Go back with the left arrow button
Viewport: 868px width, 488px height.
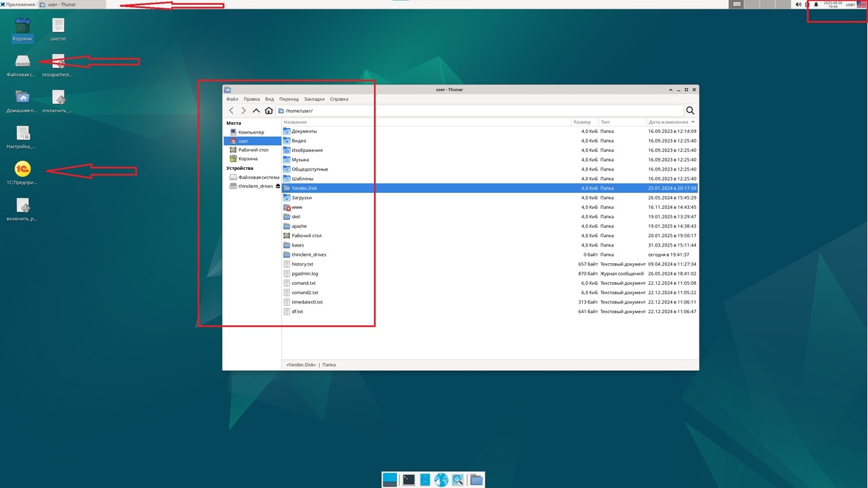(231, 111)
